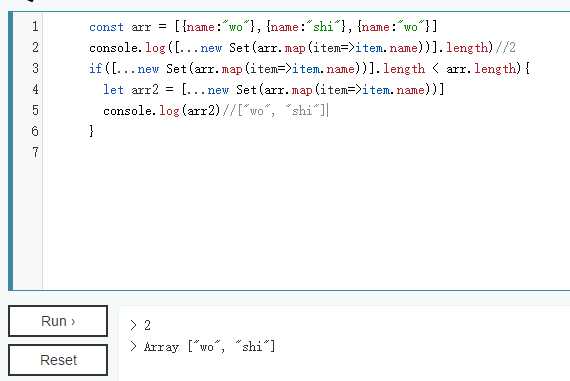Click the Array output text in the console

pos(209,346)
